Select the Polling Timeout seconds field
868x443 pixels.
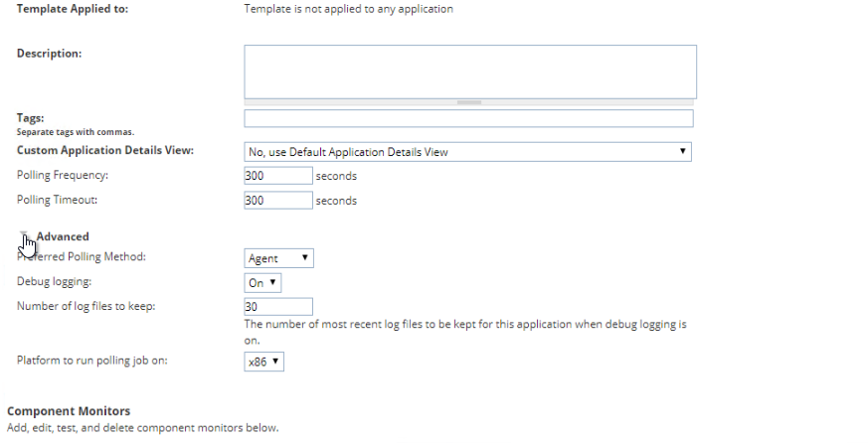tap(277, 201)
